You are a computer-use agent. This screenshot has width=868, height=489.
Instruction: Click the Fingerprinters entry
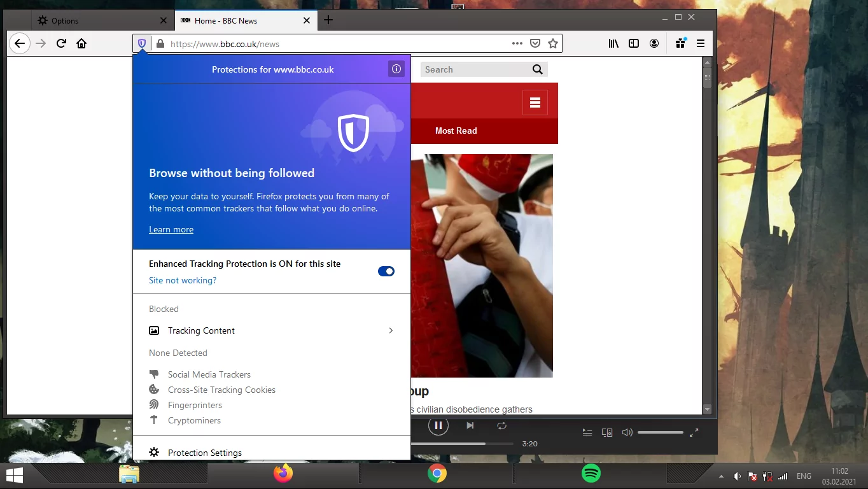[195, 405]
